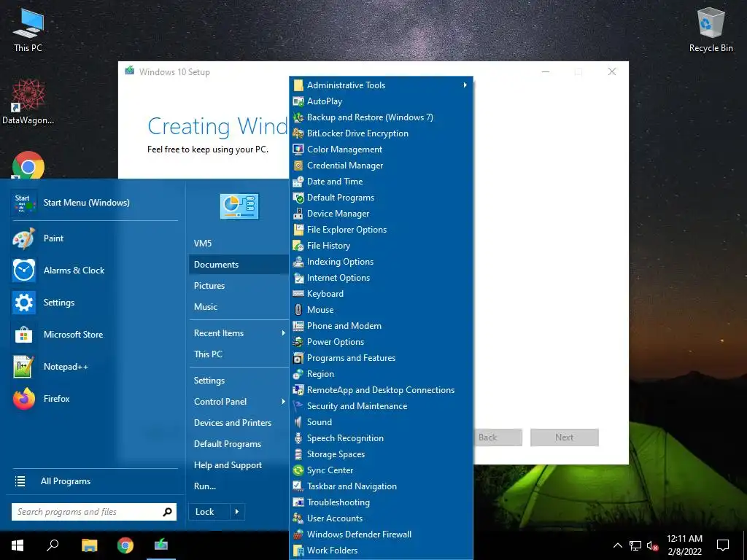Open Speech Recognition
This screenshot has width=747, height=560.
point(381,438)
